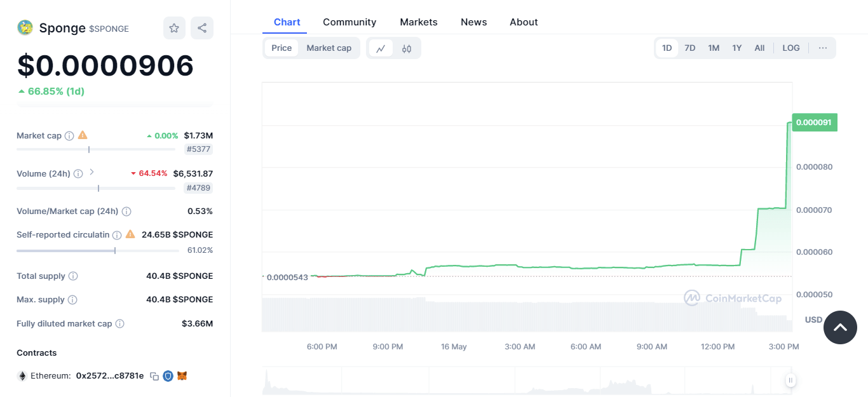Screen dimensions: 868x397
Task: Click the $3.66M fully diluted value
Action: tap(197, 324)
